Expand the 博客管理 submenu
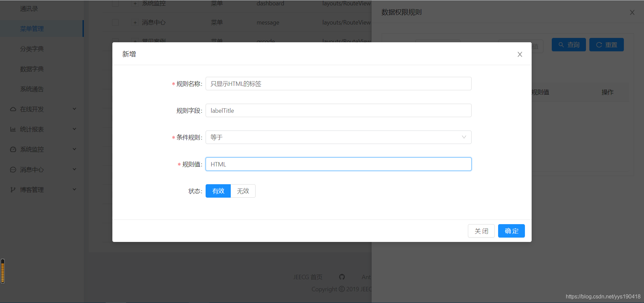The height and width of the screenshot is (303, 644). pos(42,190)
